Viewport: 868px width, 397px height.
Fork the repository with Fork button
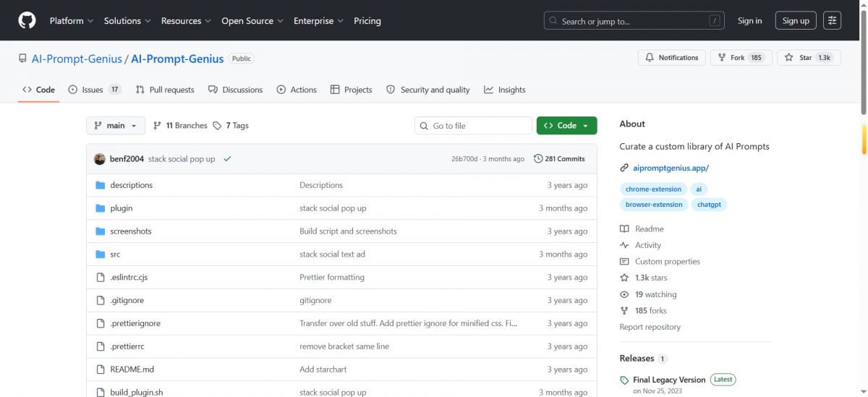[x=741, y=58]
